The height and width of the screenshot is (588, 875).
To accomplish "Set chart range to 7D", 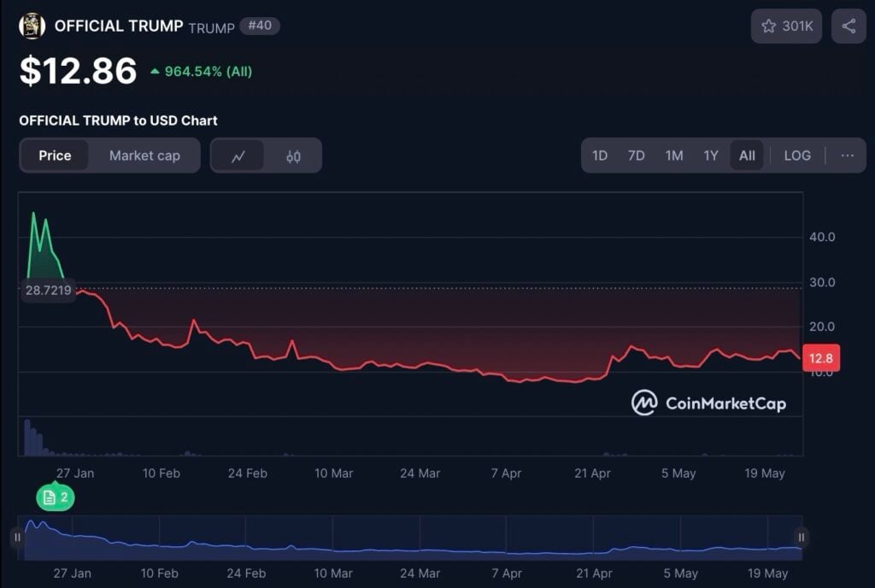I will click(636, 156).
